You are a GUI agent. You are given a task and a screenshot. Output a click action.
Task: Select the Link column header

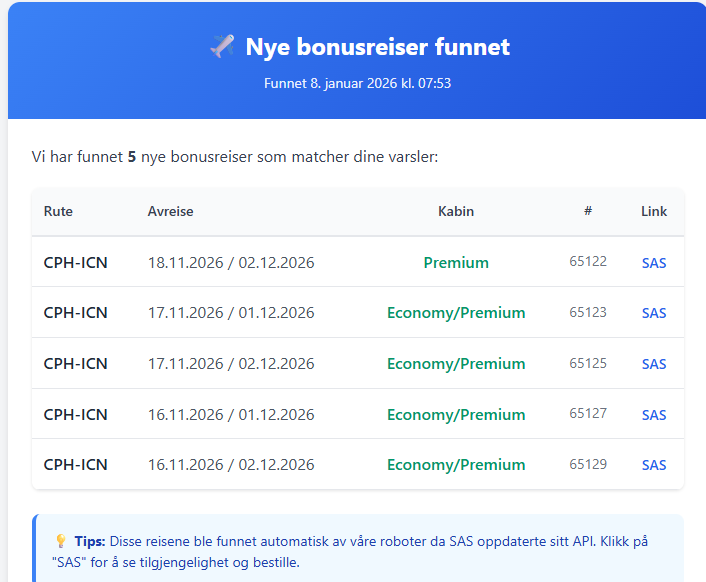654,212
